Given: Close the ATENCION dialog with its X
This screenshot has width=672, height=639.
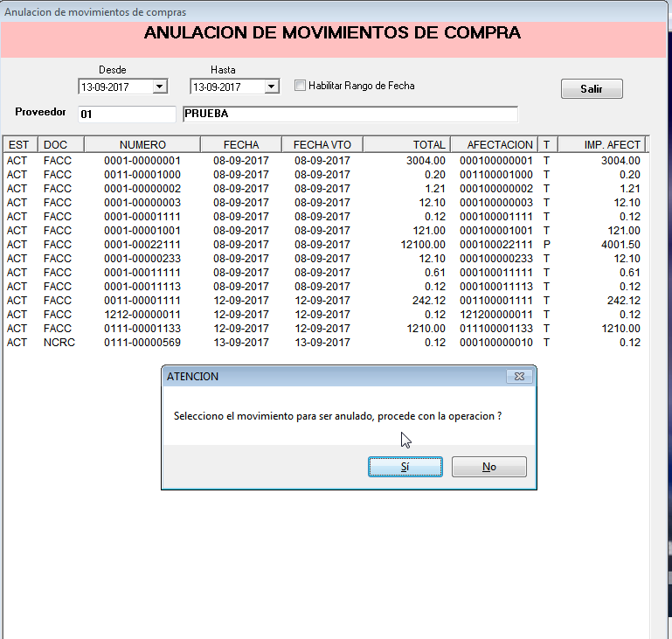Looking at the screenshot, I should 519,376.
